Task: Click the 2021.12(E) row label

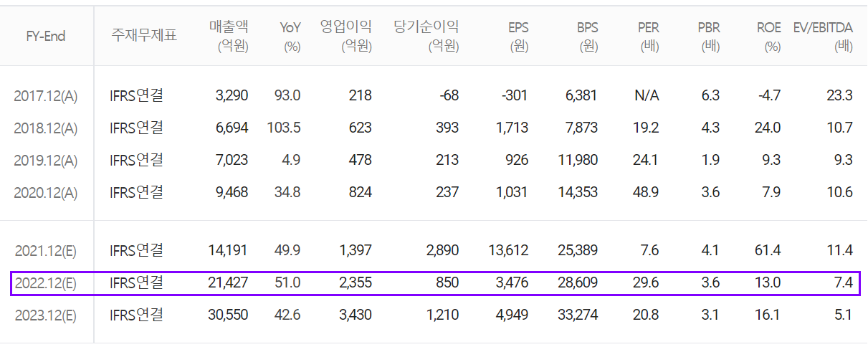Action: (46, 250)
